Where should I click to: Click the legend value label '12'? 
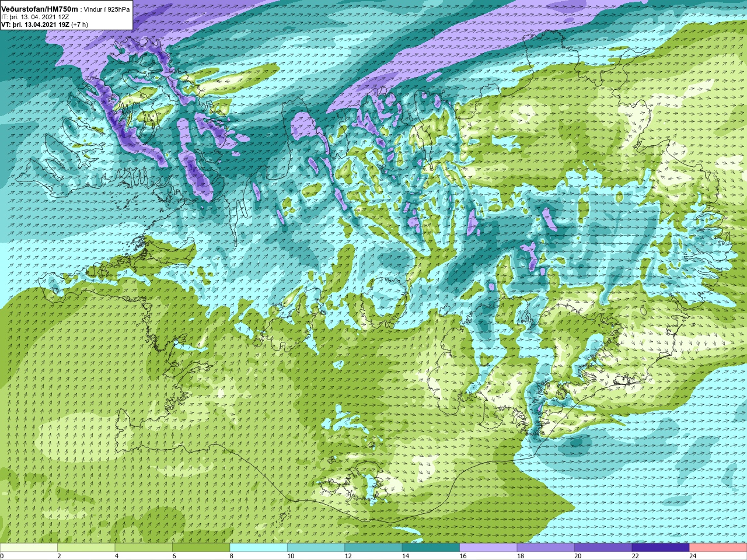(348, 556)
